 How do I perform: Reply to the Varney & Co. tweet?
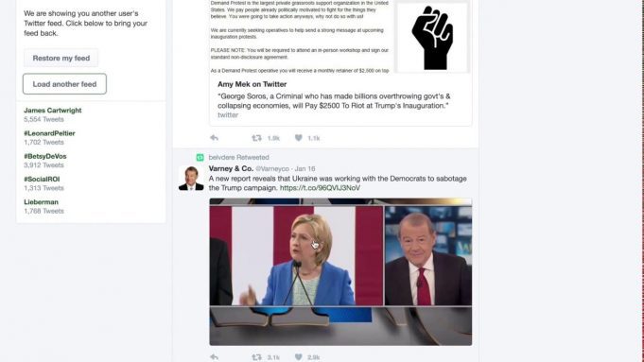click(x=214, y=357)
